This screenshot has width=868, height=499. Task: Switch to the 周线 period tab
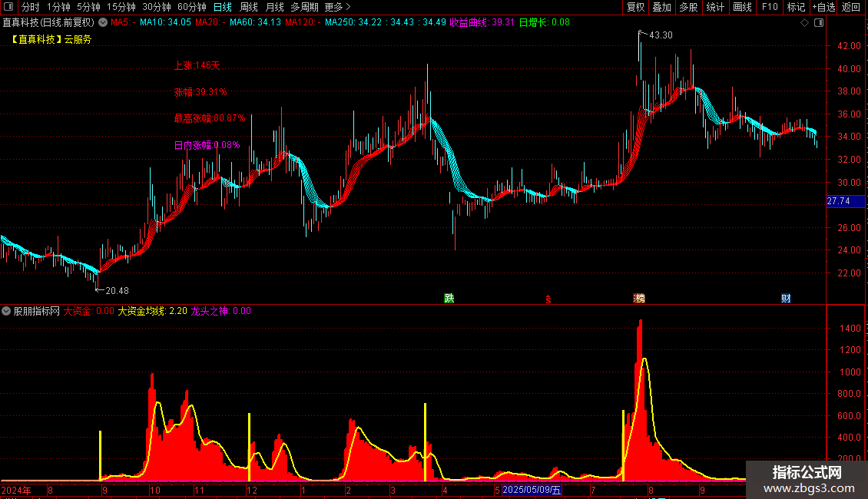tap(249, 7)
